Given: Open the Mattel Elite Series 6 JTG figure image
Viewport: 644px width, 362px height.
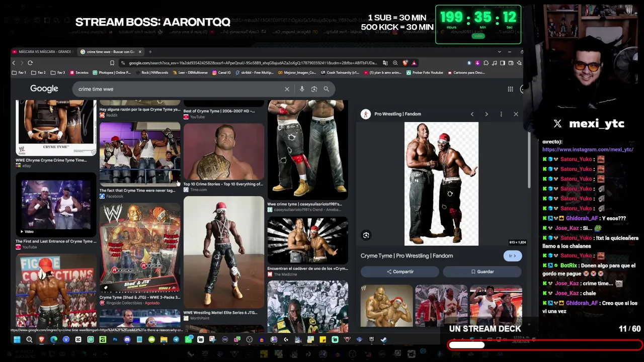Looking at the screenshot, I should [224, 252].
